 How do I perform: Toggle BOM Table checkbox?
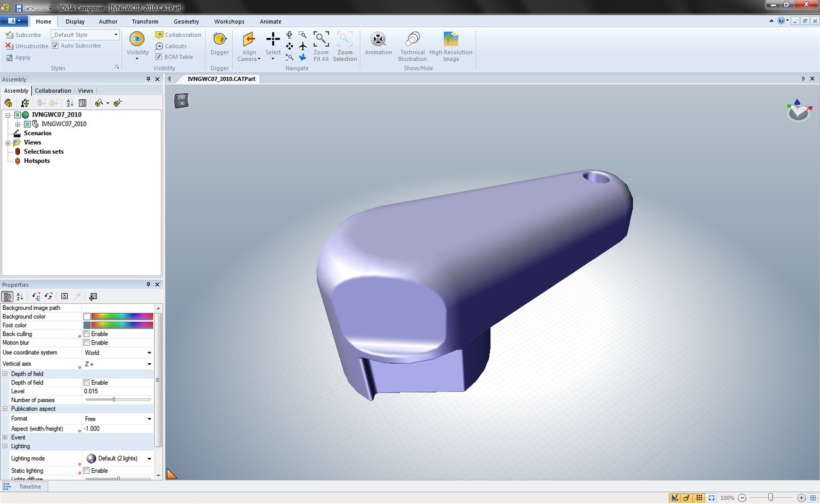pyautogui.click(x=159, y=56)
